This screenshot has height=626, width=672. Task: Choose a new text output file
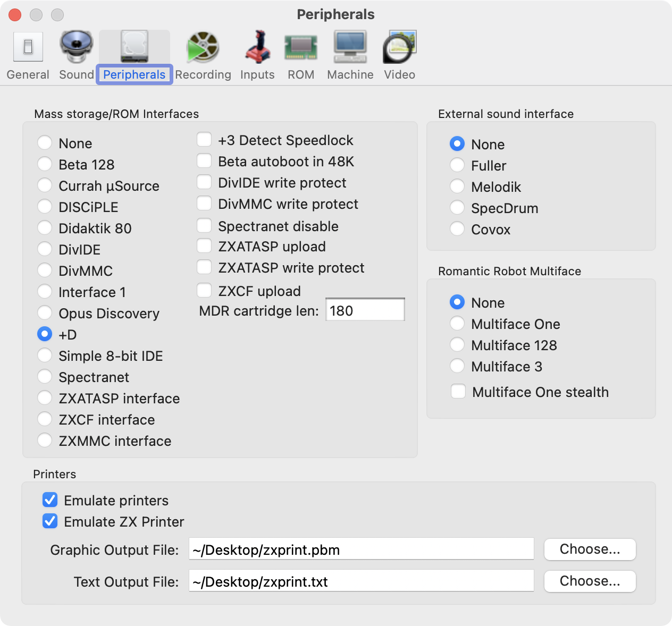(x=590, y=581)
